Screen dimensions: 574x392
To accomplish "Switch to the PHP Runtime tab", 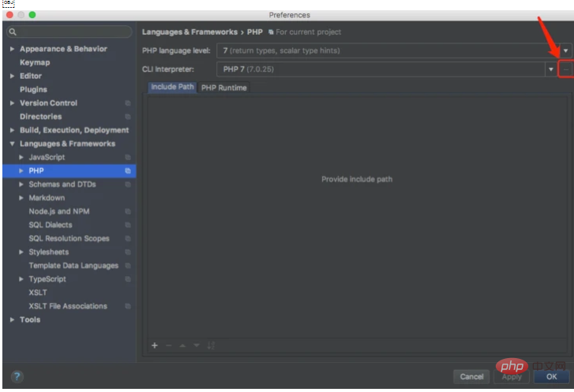I will 223,88.
